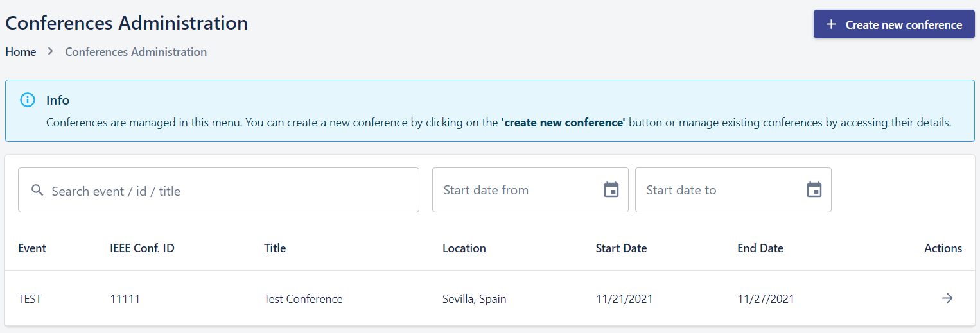Open calendar picker for Start date to
The width and height of the screenshot is (980, 333).
[814, 190]
